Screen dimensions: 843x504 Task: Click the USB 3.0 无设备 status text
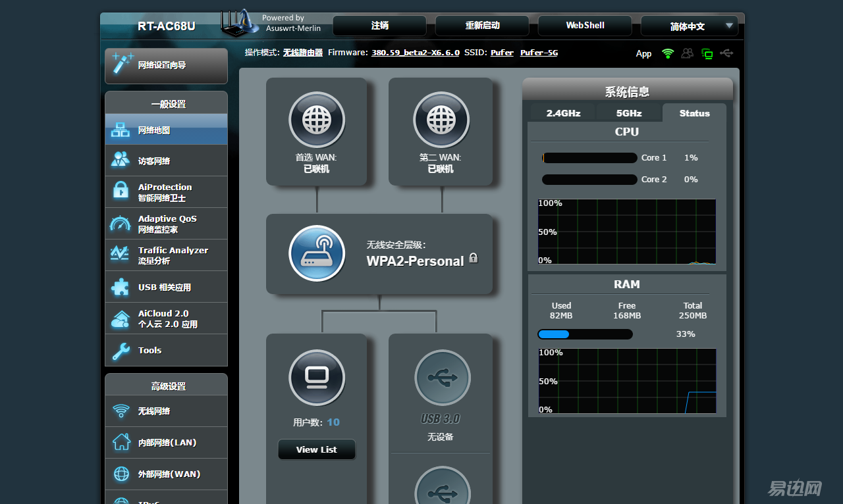pos(441,437)
